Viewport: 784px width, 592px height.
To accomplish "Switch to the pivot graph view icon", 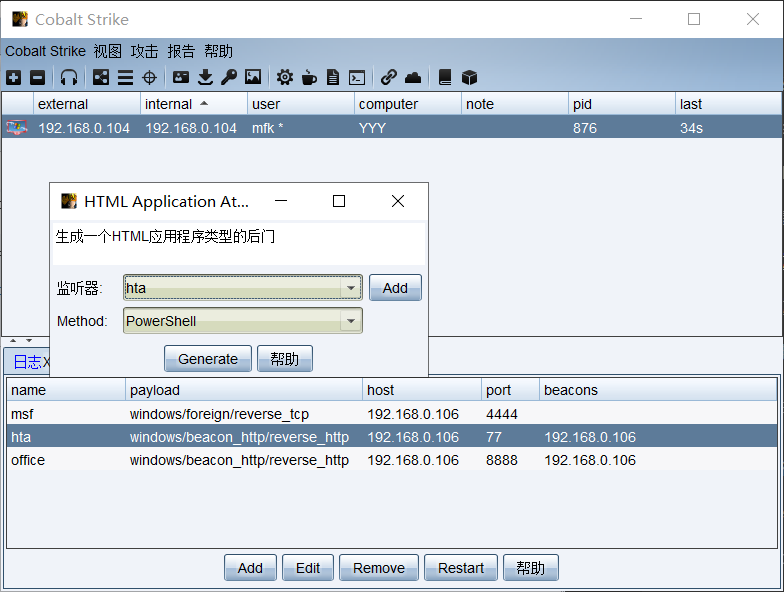I will click(101, 77).
